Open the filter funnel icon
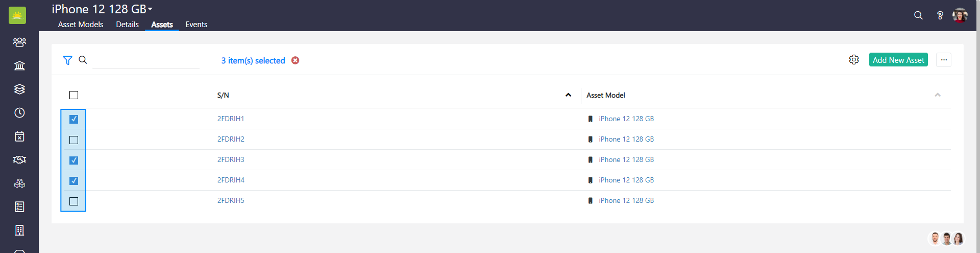This screenshot has height=253, width=980. 67,60
